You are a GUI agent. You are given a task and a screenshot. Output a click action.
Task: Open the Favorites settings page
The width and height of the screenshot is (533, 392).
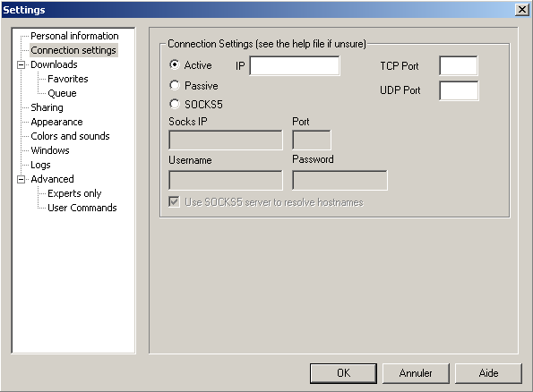pos(68,79)
